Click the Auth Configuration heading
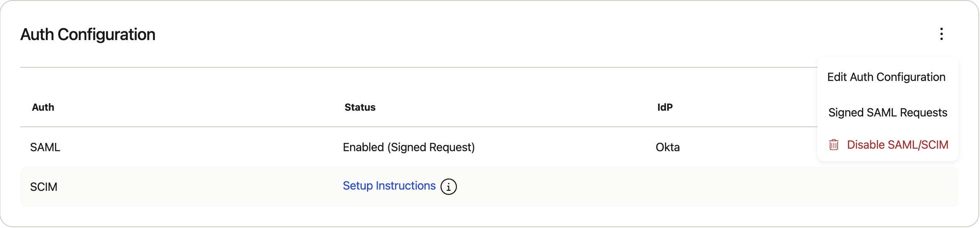 click(x=88, y=35)
